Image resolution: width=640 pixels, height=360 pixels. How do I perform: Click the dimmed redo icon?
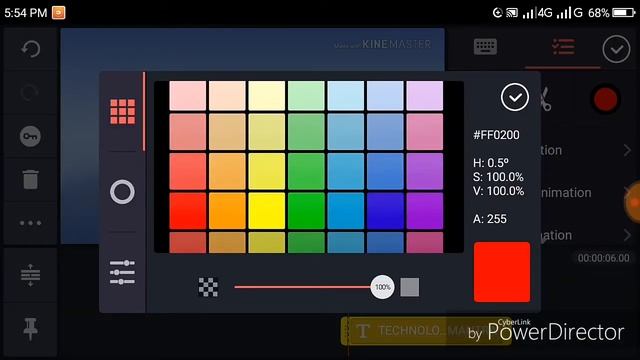[x=29, y=93]
